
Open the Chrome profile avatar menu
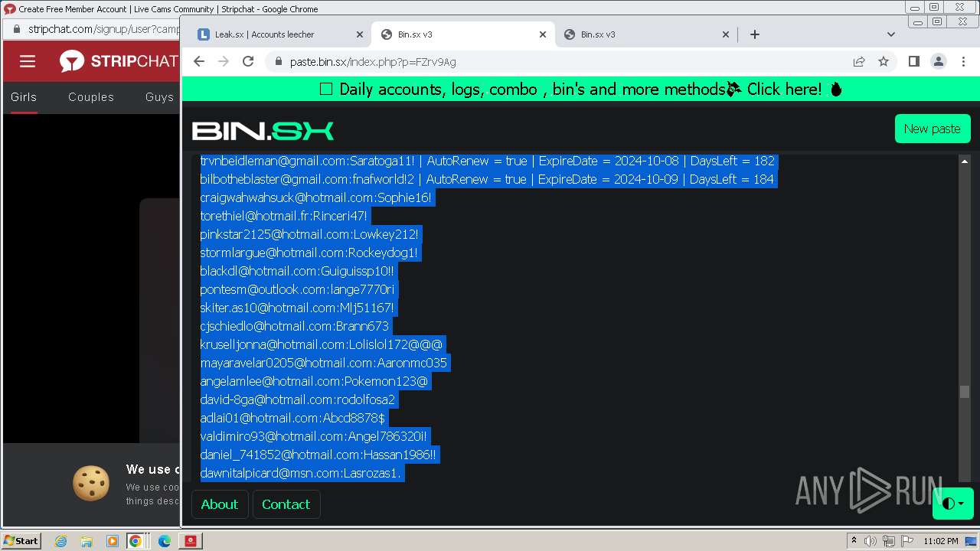point(938,61)
